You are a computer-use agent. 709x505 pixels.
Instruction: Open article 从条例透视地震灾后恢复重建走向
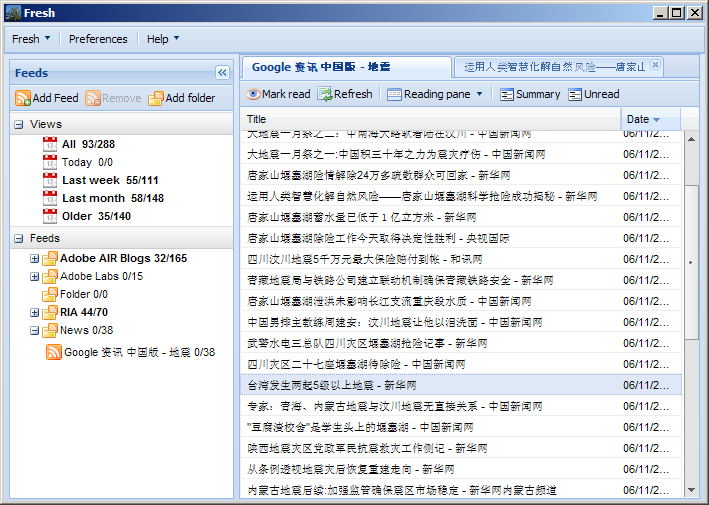coord(461,469)
